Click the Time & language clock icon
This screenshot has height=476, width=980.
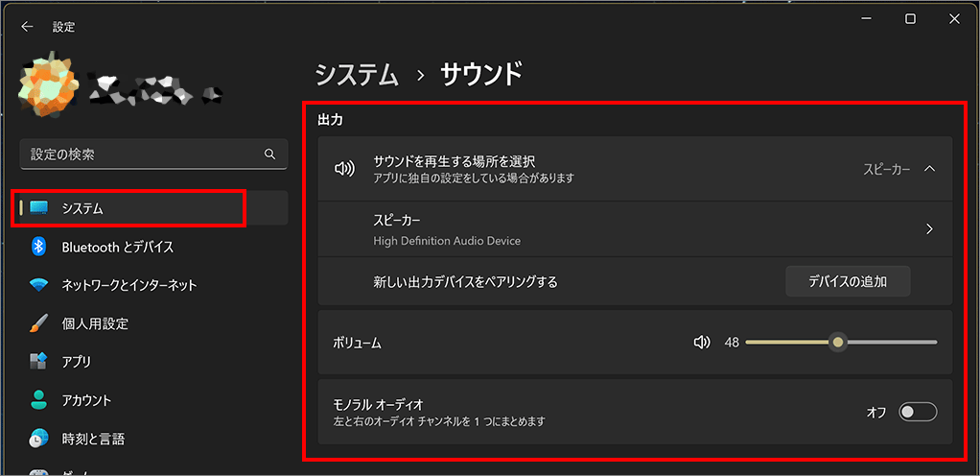[x=39, y=439]
